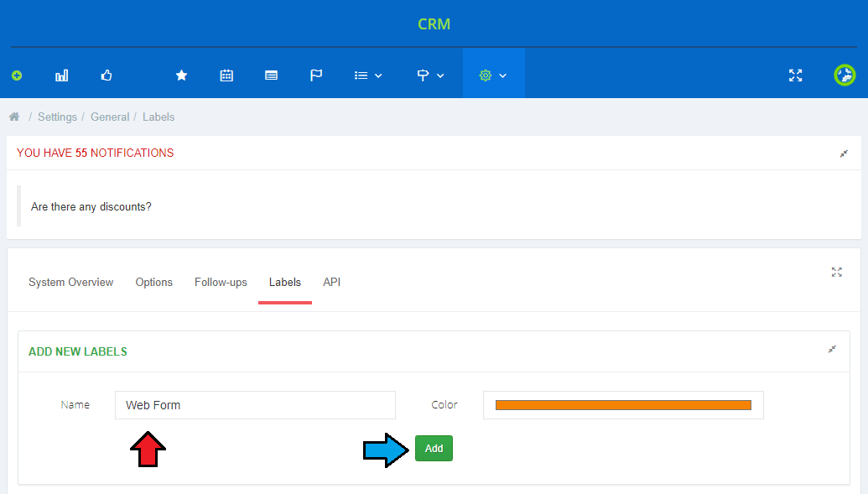Click the list card icon
Viewport: 868px width, 494px height.
[x=271, y=75]
